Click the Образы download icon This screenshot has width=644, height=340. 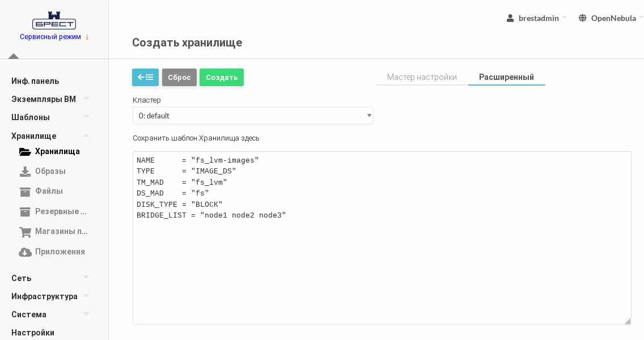click(25, 171)
